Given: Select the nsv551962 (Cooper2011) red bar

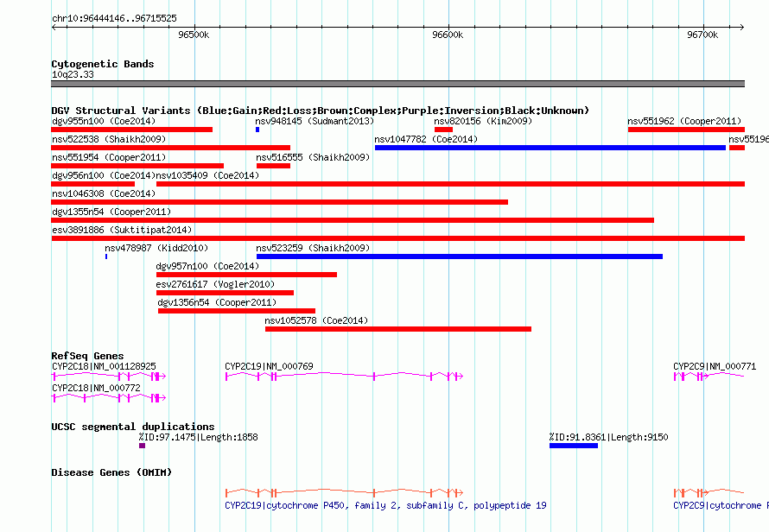Looking at the screenshot, I should tap(686, 130).
